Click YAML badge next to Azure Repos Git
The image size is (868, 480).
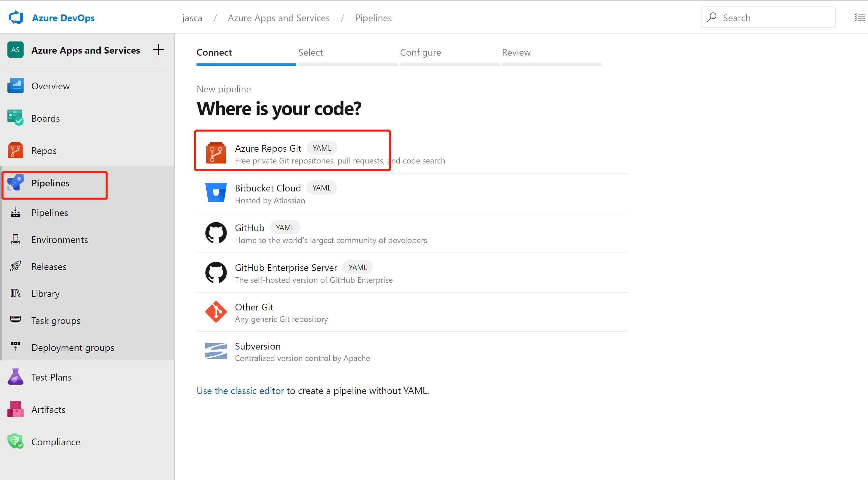(x=322, y=148)
